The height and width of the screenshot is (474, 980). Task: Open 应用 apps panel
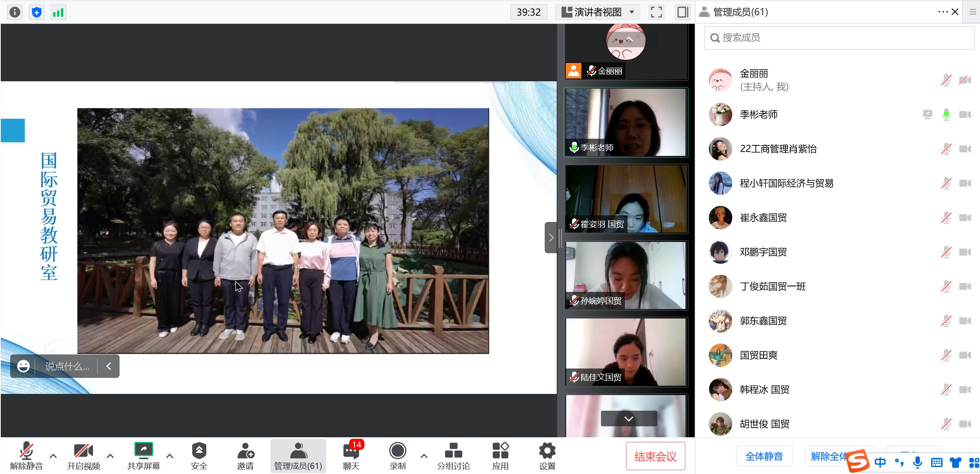point(500,456)
